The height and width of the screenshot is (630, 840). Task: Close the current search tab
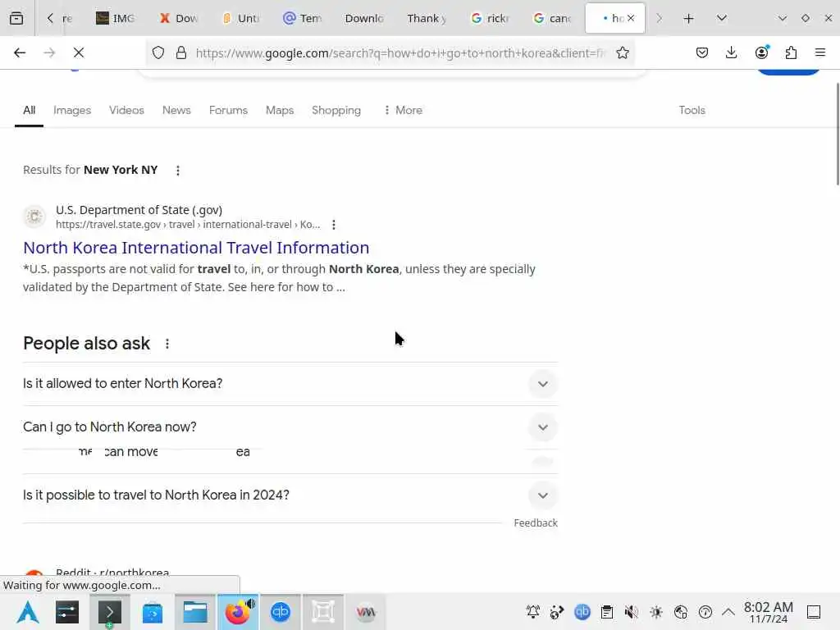[631, 18]
